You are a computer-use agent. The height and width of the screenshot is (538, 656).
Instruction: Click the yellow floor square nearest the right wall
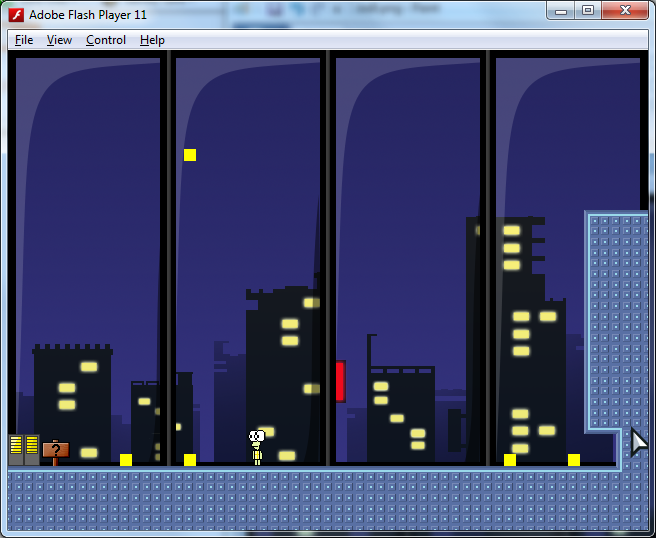(x=574, y=460)
